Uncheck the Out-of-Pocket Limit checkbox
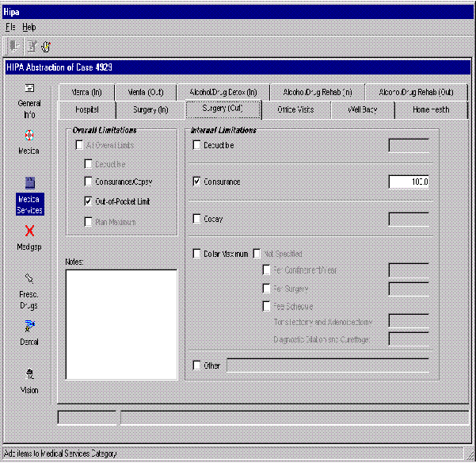Screen dimensions: 476x463 click(x=89, y=201)
